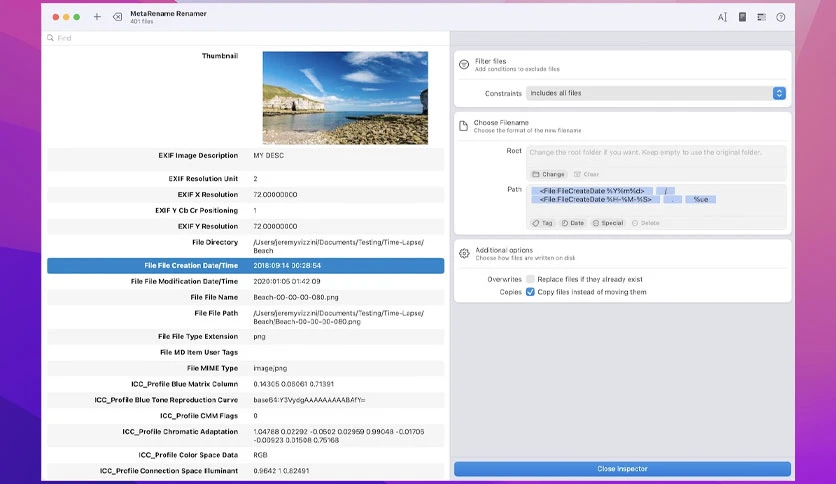Add a Tag token to the path

[x=542, y=223]
